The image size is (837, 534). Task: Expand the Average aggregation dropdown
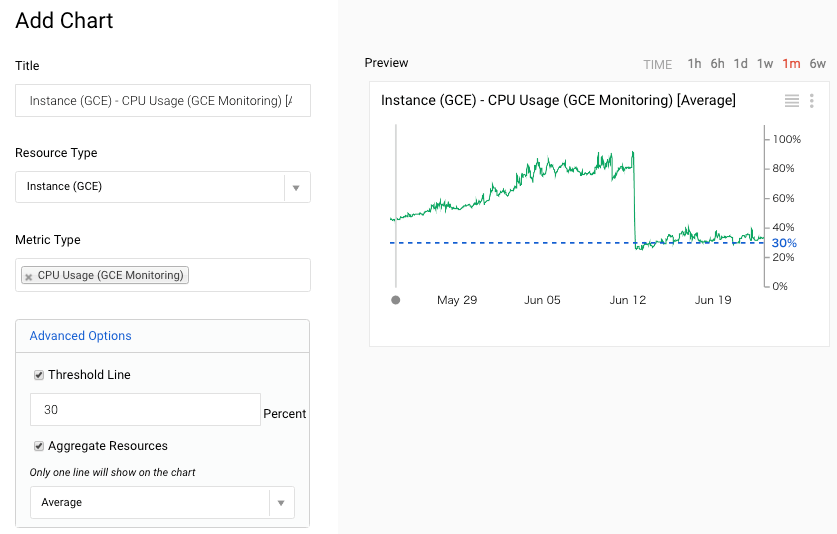281,502
